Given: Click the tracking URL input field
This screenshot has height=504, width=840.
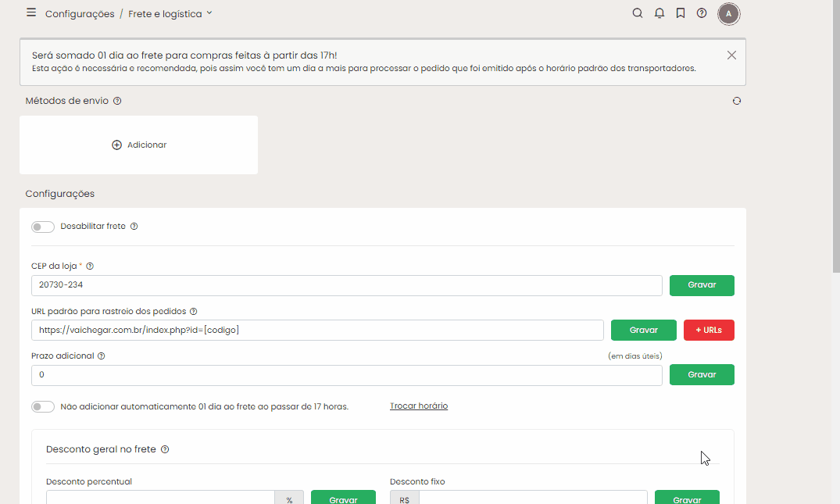Looking at the screenshot, I should pos(317,331).
